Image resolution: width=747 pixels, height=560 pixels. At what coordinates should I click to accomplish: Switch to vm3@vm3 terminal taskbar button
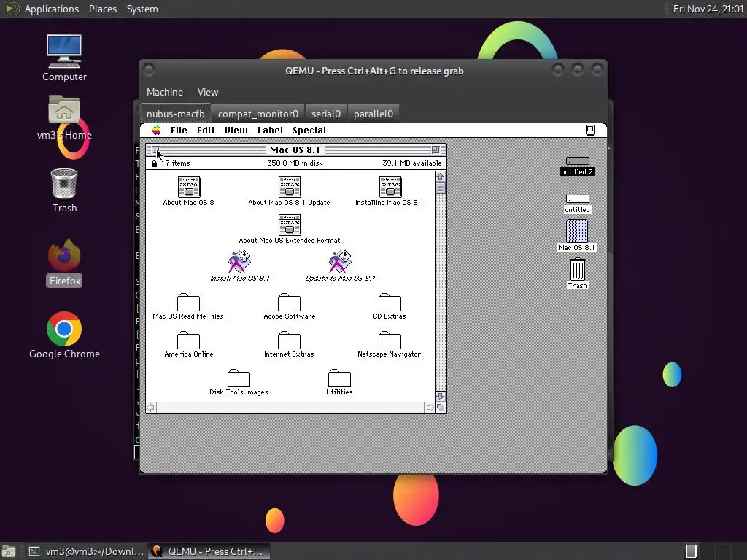click(86, 551)
